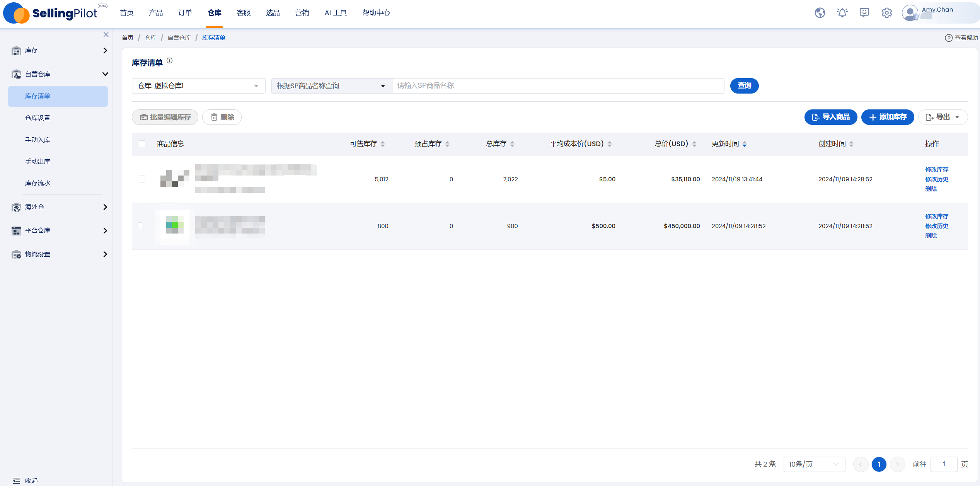Click the first product thumbnail image
The image size is (980, 486).
click(175, 178)
